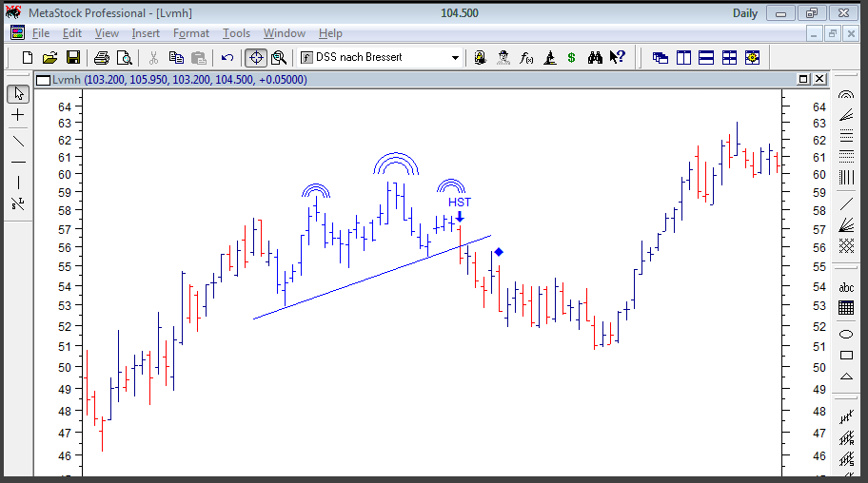Viewport: 868px width, 483px height.
Task: Open a file via folder icon
Action: 49,58
